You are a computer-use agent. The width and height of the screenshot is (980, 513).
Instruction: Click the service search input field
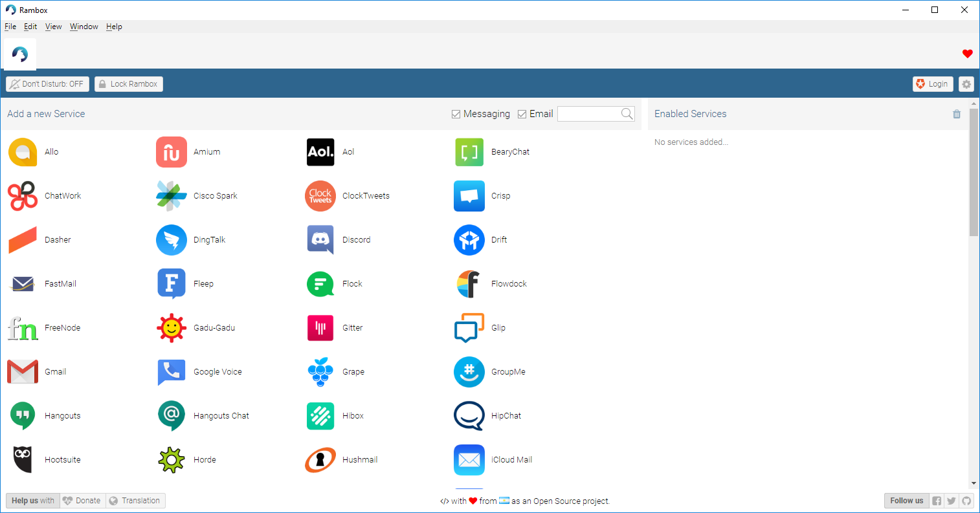click(x=589, y=114)
